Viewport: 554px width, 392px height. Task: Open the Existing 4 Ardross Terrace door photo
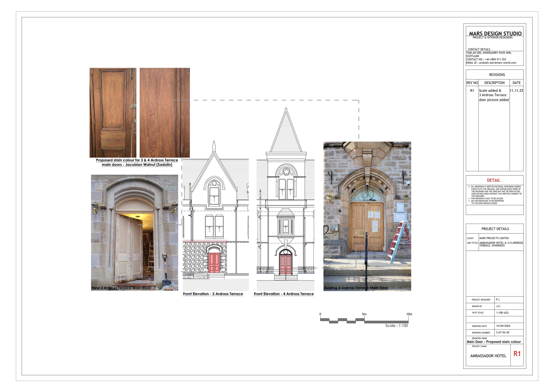point(367,216)
